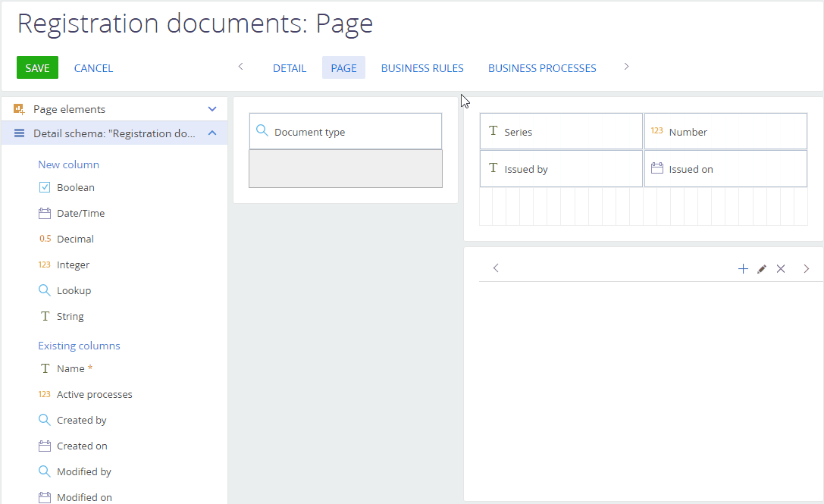Image resolution: width=824 pixels, height=504 pixels.
Task: Click the Modified on column text
Action: pos(85,498)
